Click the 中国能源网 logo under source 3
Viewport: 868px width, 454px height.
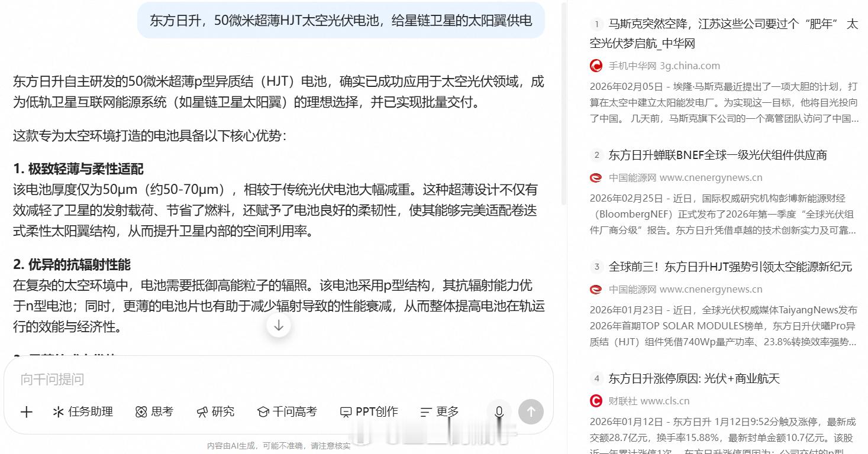click(596, 289)
